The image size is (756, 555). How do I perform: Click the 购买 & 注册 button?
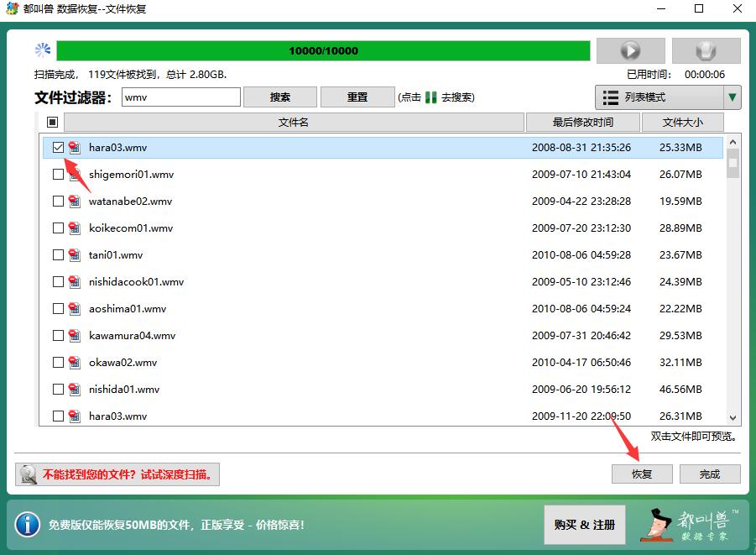(584, 526)
